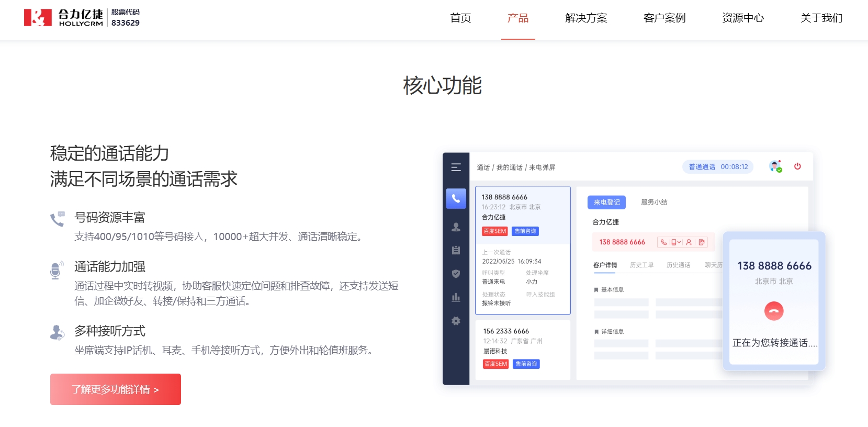This screenshot has width=868, height=427.
Task: Click the red hang-up button in the popup
Action: pyautogui.click(x=774, y=311)
